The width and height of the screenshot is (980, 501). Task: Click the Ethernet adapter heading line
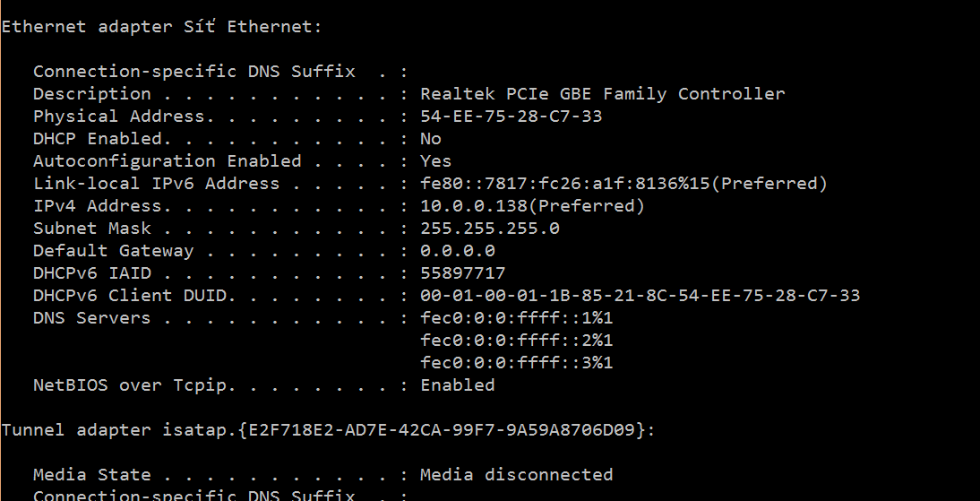pos(161,27)
